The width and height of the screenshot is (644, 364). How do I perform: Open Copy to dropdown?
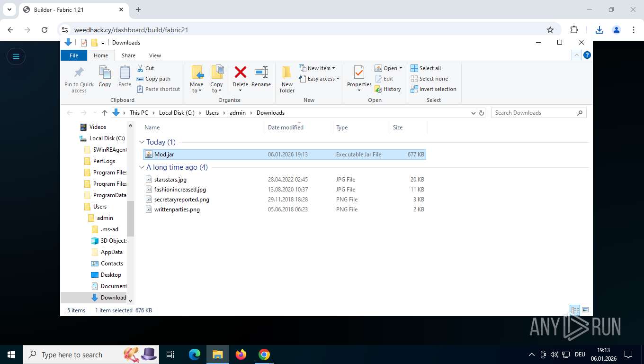(216, 79)
